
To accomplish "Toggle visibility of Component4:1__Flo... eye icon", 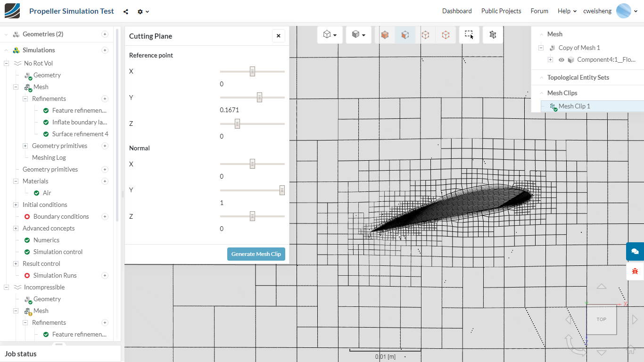I will [561, 60].
